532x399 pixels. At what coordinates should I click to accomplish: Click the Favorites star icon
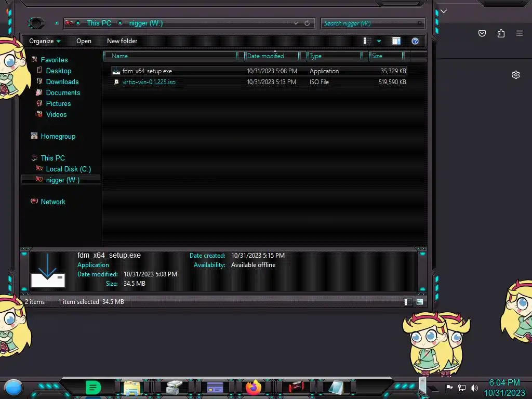point(34,60)
